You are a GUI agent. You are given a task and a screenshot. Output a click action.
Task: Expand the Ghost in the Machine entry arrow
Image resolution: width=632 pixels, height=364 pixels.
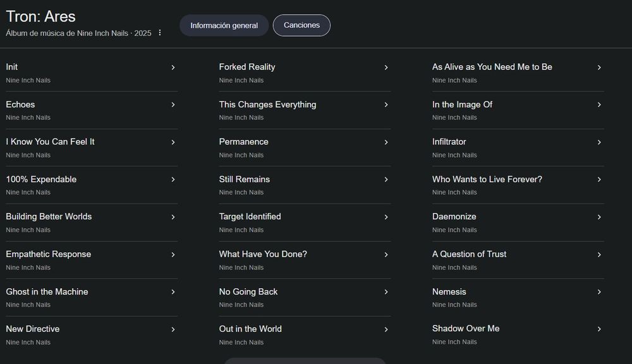click(x=173, y=292)
